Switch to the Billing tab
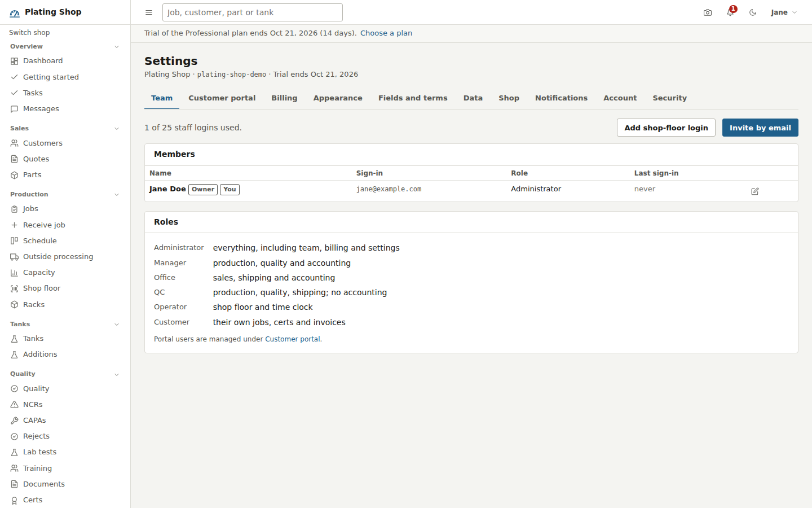Image resolution: width=812 pixels, height=508 pixels. (284, 98)
